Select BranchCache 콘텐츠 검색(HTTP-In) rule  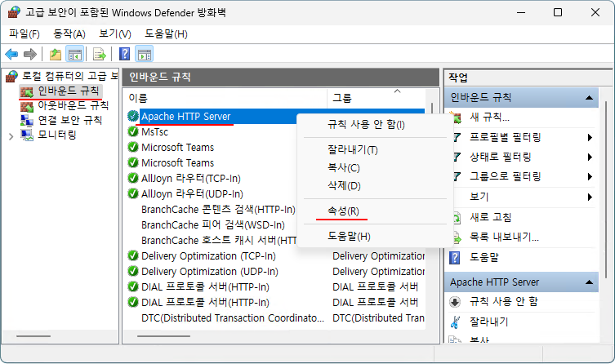coord(218,210)
